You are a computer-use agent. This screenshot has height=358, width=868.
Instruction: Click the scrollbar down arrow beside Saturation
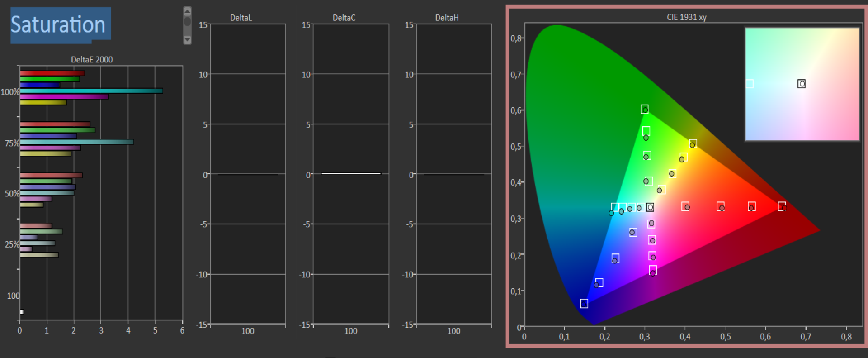[x=187, y=40]
